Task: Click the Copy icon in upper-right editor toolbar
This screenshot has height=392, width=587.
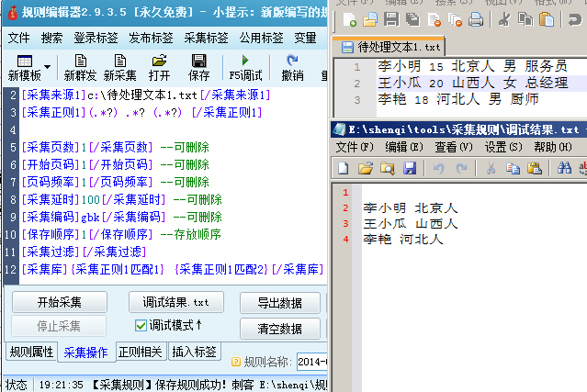Action: tap(525, 19)
